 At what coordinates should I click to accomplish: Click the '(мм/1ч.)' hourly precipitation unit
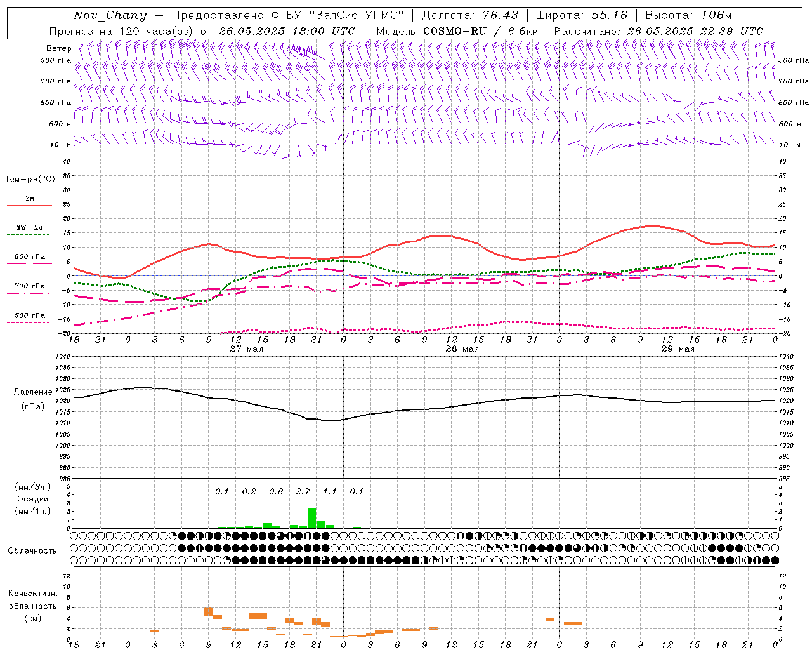pyautogui.click(x=33, y=511)
